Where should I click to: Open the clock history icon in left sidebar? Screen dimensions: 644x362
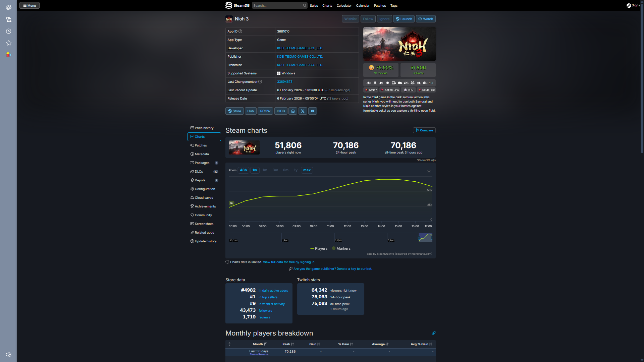point(9,31)
